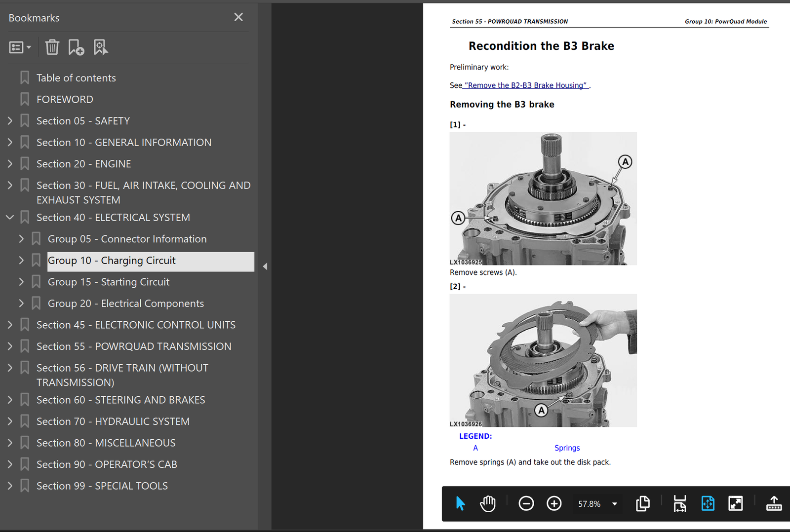The image size is (790, 532).
Task: Delete the selected bookmark with trash icon
Action: click(x=52, y=47)
